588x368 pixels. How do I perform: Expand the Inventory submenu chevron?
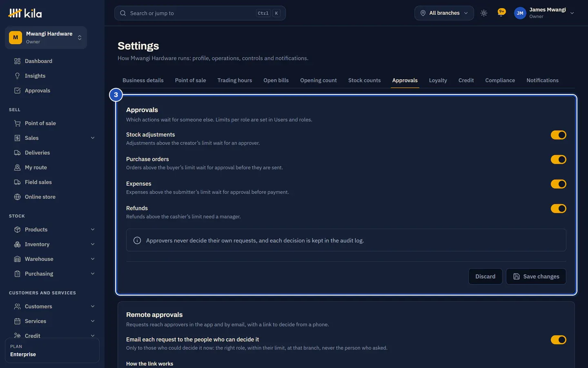point(93,245)
